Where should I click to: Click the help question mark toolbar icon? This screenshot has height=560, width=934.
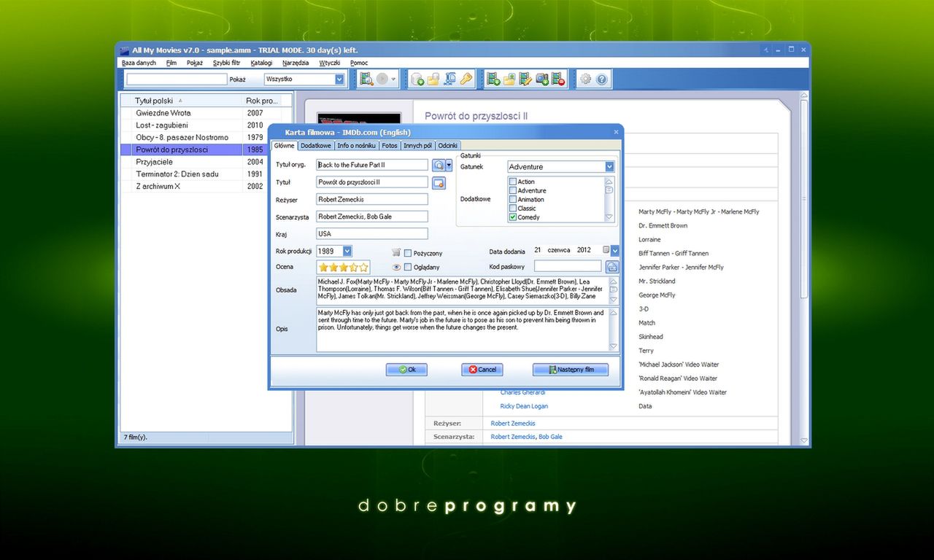[601, 79]
